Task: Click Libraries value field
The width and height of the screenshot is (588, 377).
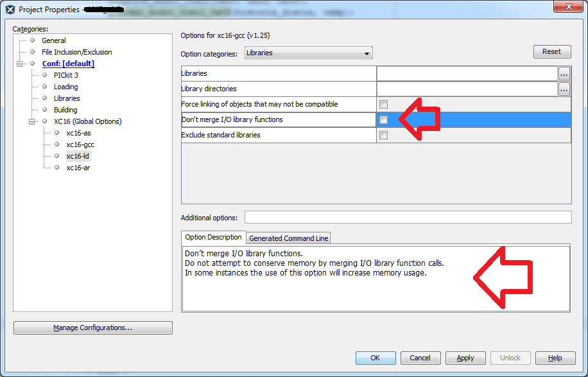Action: click(467, 73)
